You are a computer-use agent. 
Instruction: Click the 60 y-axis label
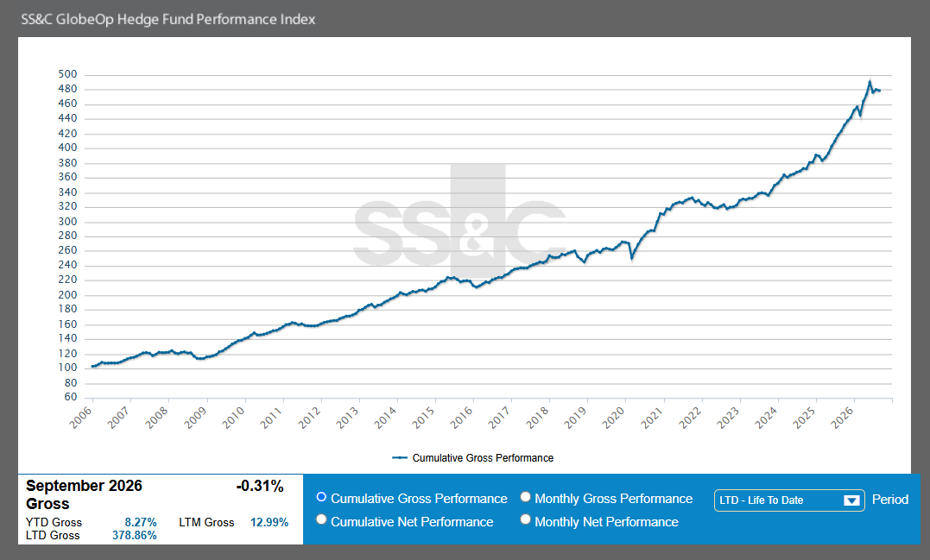tap(71, 397)
